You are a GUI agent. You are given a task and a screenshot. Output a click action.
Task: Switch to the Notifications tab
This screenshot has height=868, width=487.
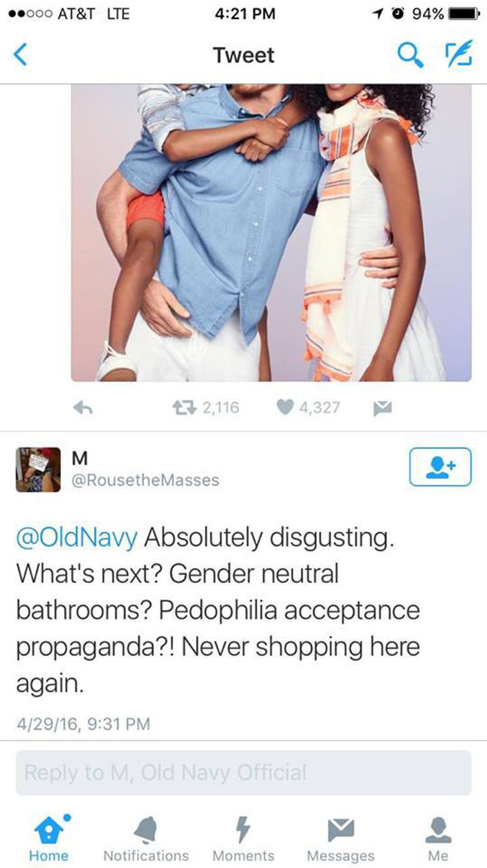point(146,839)
